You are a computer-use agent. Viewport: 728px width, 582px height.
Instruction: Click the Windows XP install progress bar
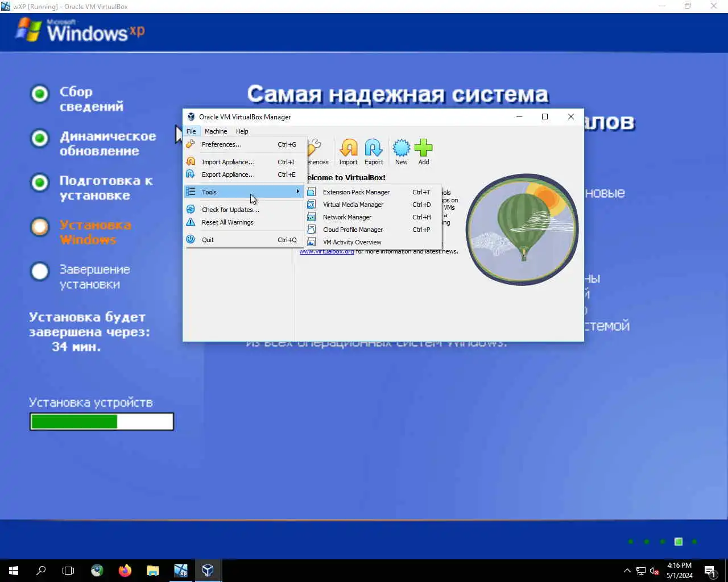pos(102,422)
